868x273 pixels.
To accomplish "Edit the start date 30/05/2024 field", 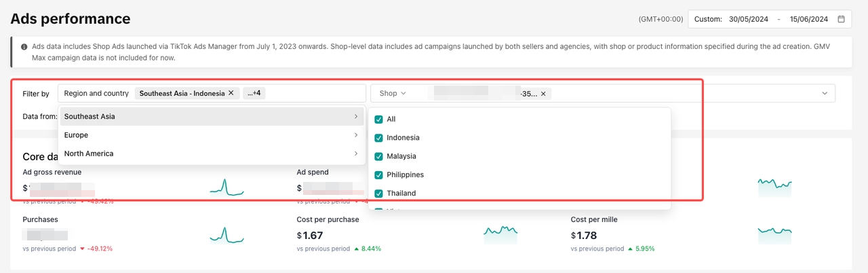I will click(748, 19).
